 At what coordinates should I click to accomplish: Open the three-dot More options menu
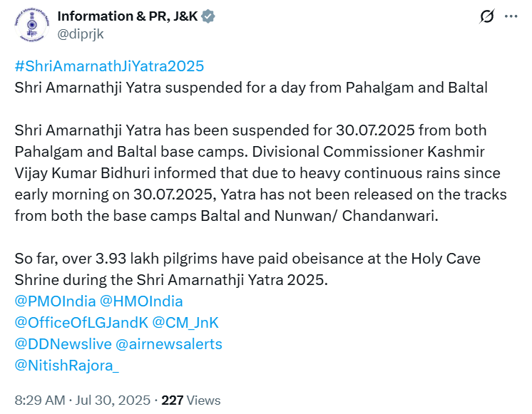[511, 16]
